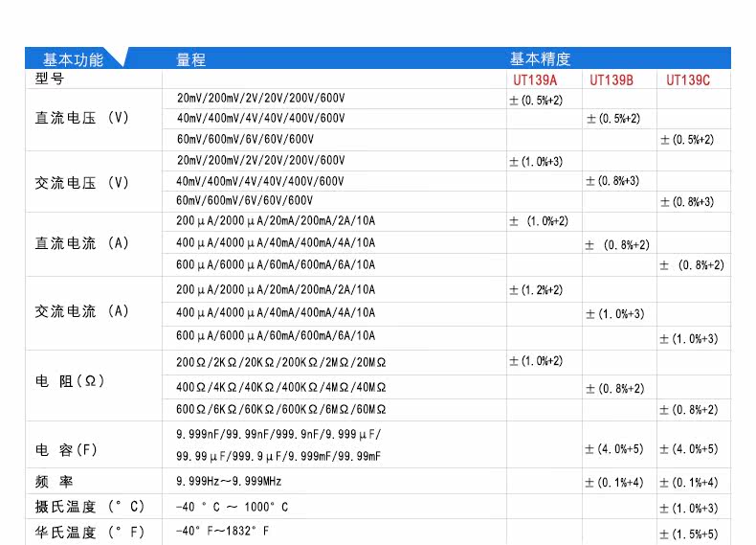
Task: Click AC voltage range 60mV/600mV/6V/60V/600V
Action: coord(244,200)
